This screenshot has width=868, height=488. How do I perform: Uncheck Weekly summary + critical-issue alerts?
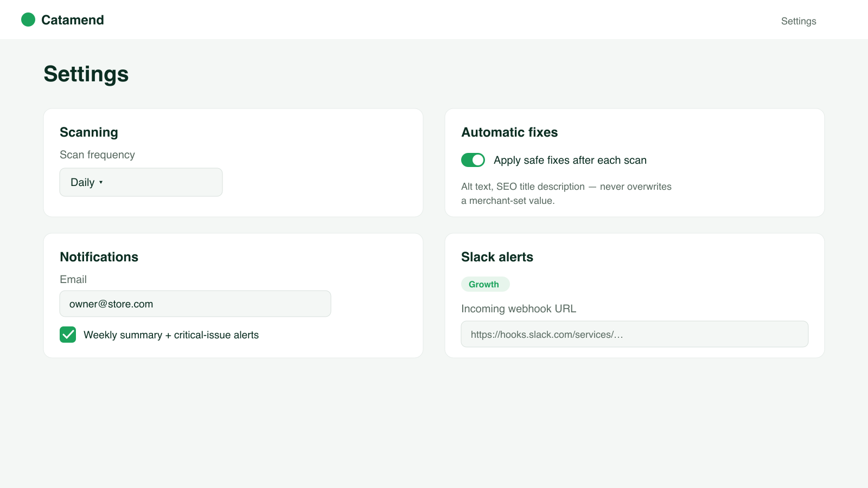coord(68,335)
